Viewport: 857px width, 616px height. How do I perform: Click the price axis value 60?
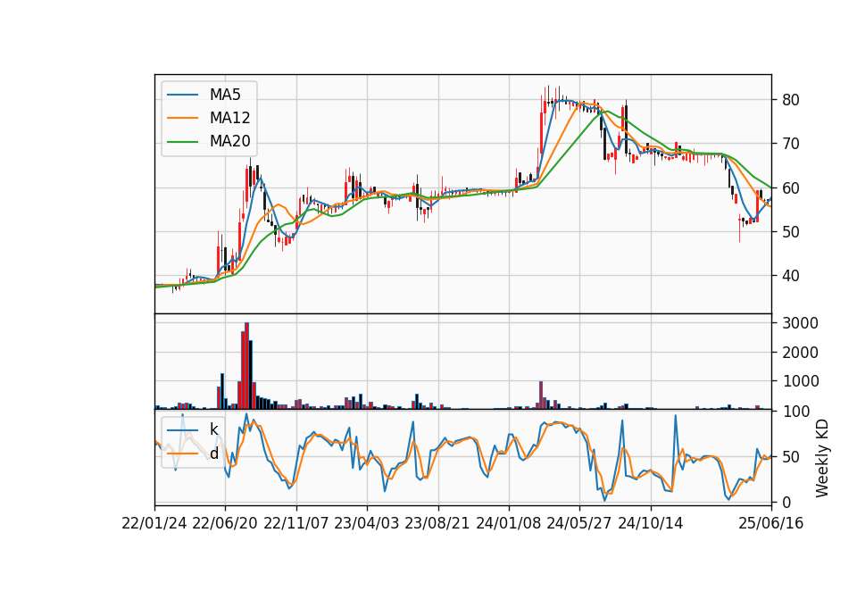(791, 188)
